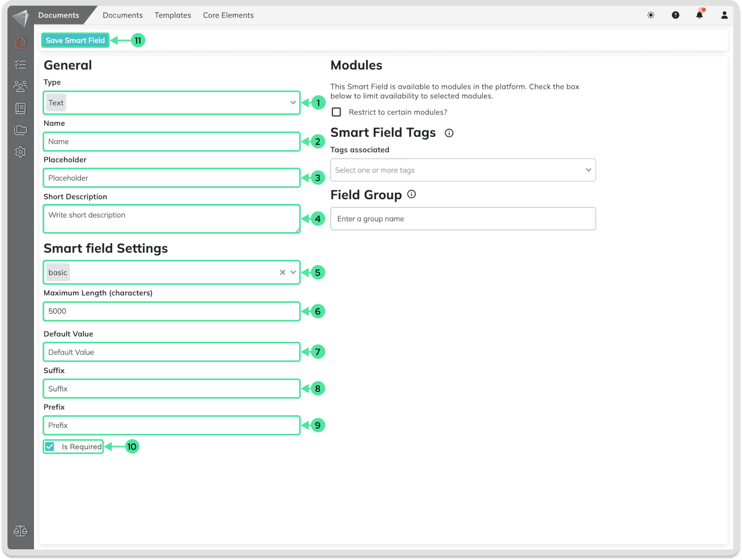Viewport: 742px width, 560px height.
Task: Click the info icon beside Smart Field Tags
Action: (449, 133)
